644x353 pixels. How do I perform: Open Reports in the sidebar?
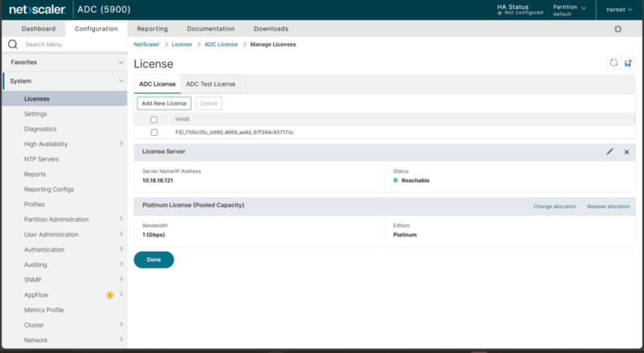pos(35,174)
